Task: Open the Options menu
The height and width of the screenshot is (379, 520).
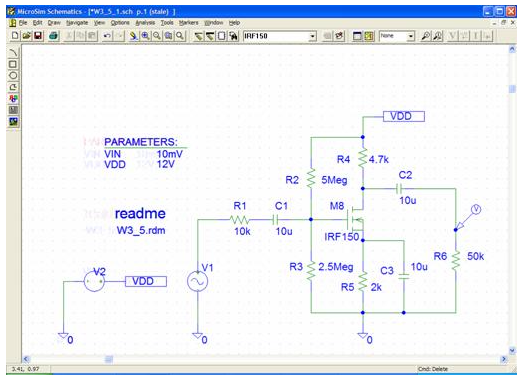Action: tap(120, 23)
